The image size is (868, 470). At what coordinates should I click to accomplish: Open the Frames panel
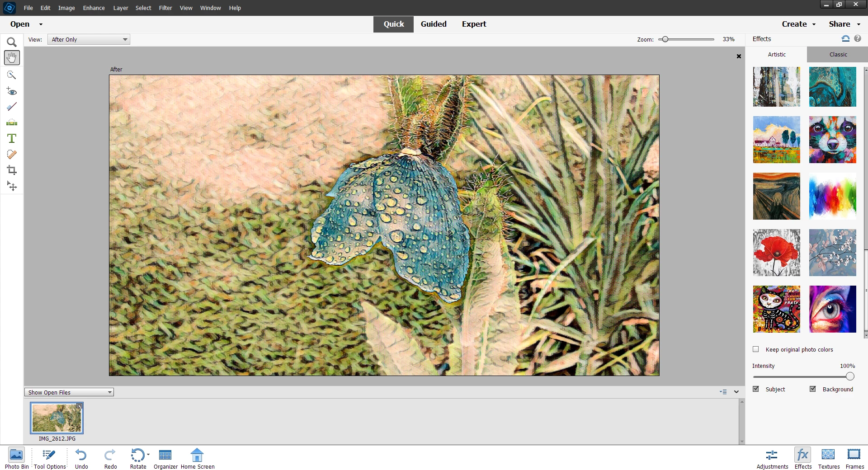854,458
